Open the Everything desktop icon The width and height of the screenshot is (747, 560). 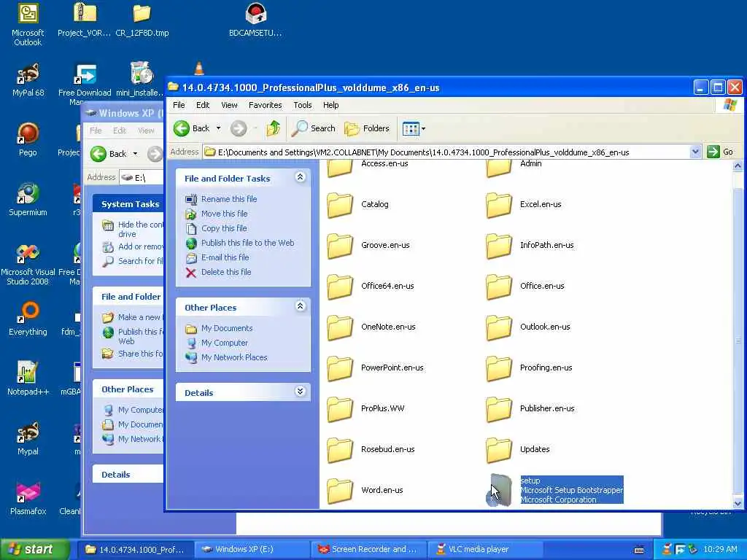pyautogui.click(x=28, y=319)
